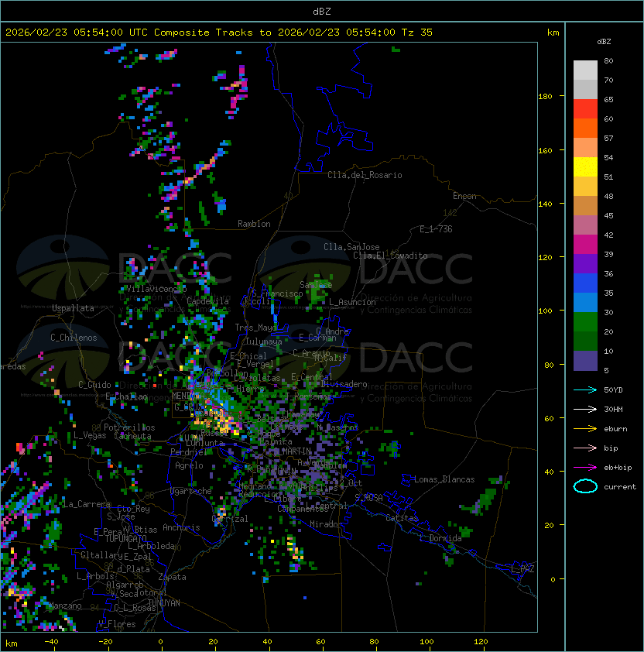Click the 'Clla.SanJose' map label
Image resolution: width=644 pixels, height=652 pixels.
351,247
